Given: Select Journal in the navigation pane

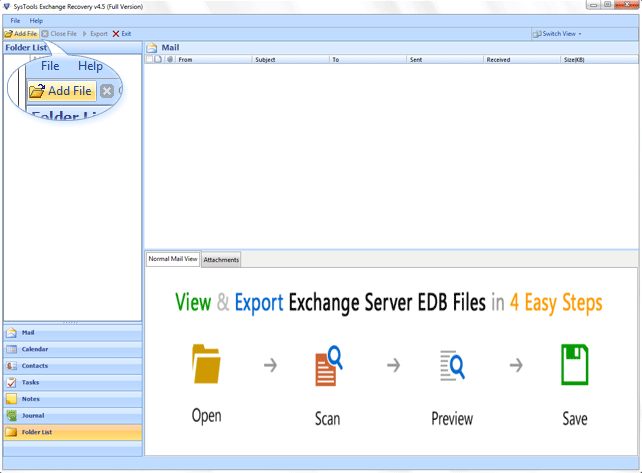Looking at the screenshot, I should pos(73,416).
